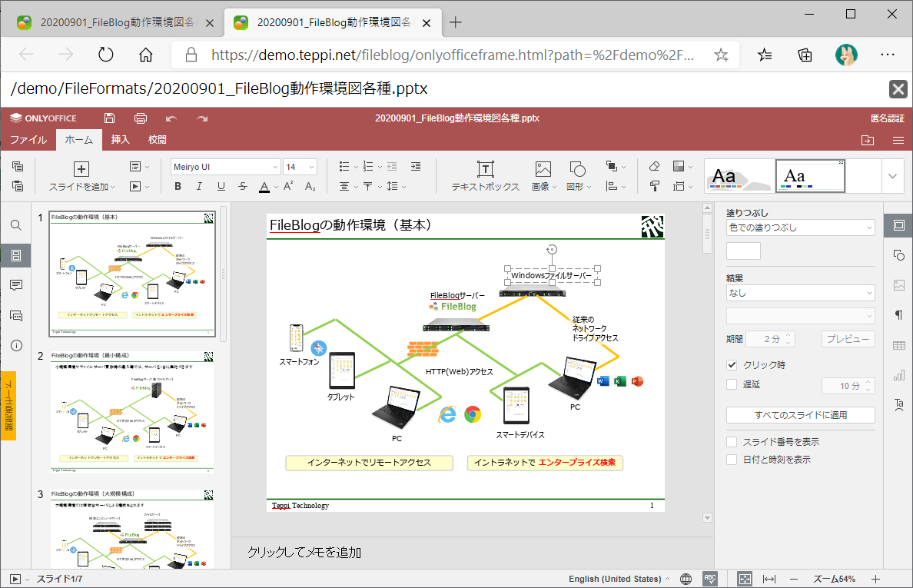The width and height of the screenshot is (913, 588).
Task: Apply superscript formatting
Action: click(288, 186)
